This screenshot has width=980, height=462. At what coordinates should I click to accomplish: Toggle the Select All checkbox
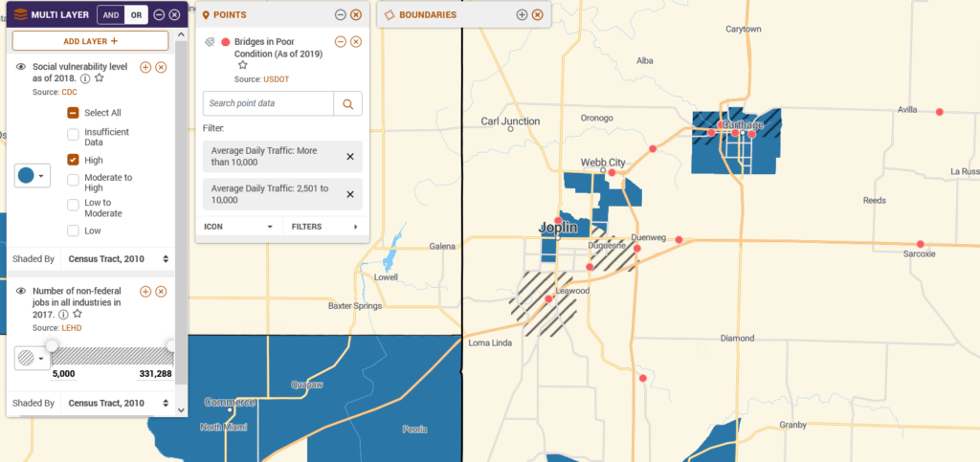(x=73, y=113)
